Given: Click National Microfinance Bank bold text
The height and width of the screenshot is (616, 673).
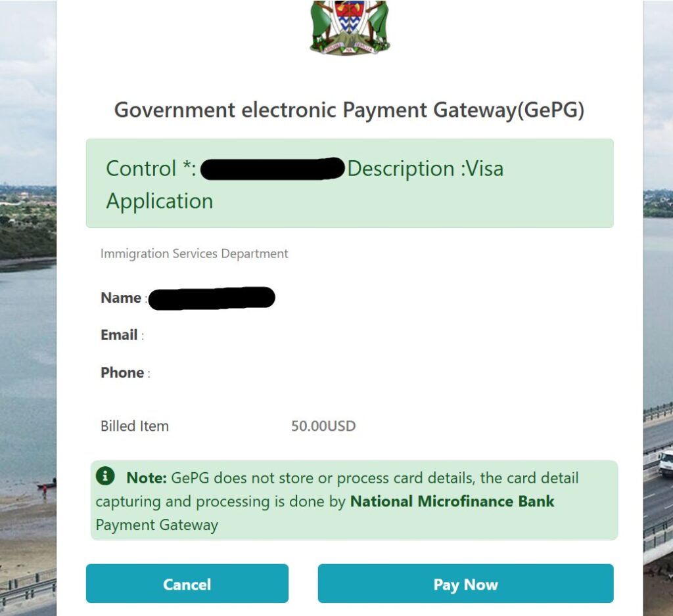Looking at the screenshot, I should click(x=452, y=502).
